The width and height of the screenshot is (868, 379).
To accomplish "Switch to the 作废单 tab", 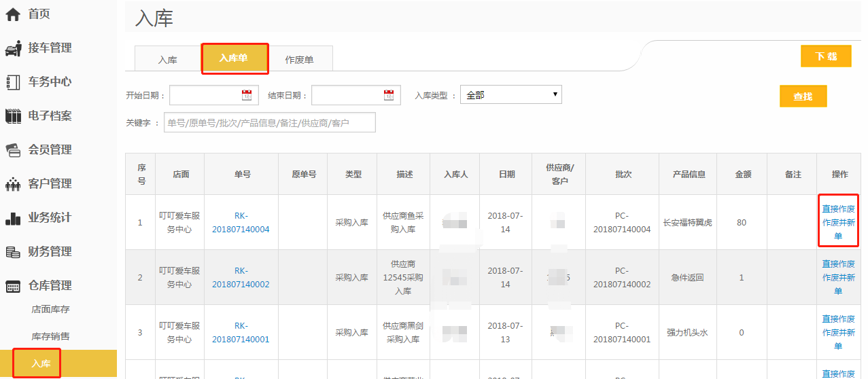I will coord(299,60).
